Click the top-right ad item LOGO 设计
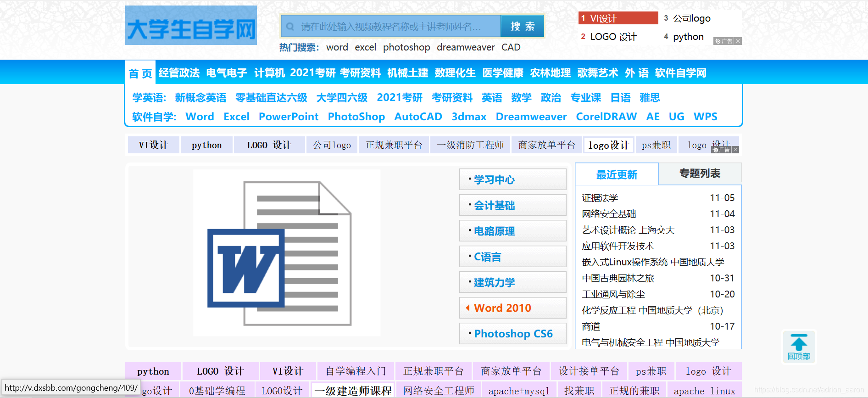 pos(613,37)
